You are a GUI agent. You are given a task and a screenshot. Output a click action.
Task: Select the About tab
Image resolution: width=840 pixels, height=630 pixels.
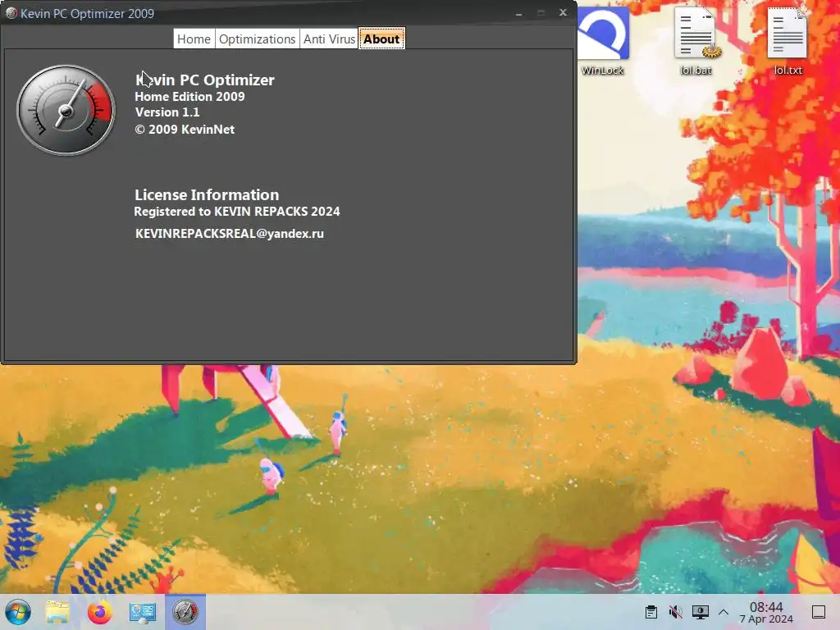382,39
